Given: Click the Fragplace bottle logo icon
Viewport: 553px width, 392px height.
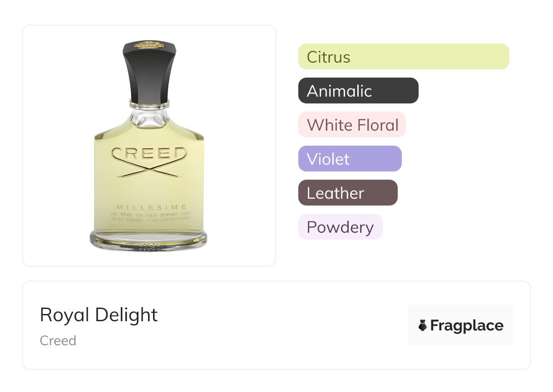Looking at the screenshot, I should coord(423,325).
